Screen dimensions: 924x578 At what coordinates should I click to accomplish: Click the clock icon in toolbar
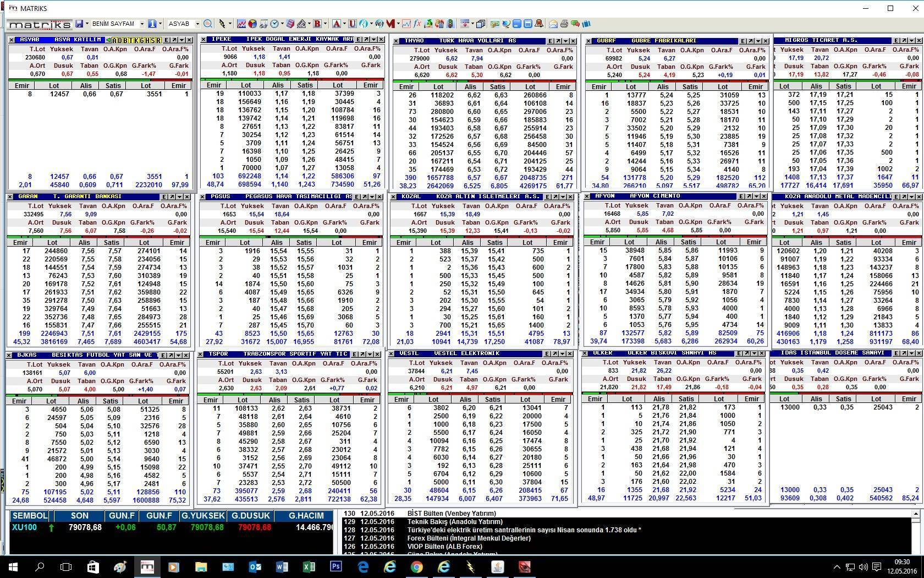click(274, 24)
